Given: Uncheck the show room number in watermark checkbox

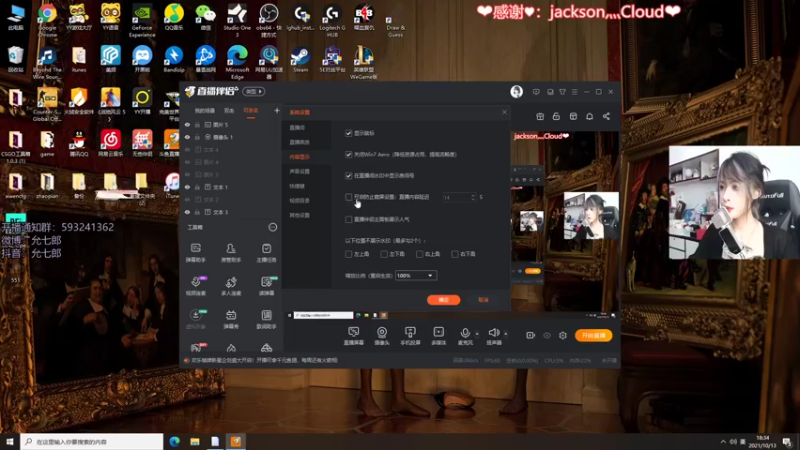Looking at the screenshot, I should pos(348,176).
